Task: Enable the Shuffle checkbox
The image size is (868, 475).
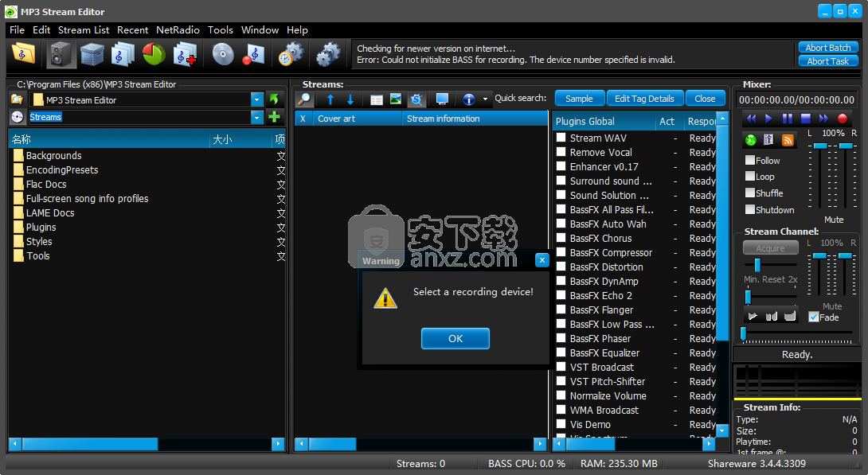Action: pyautogui.click(x=750, y=193)
